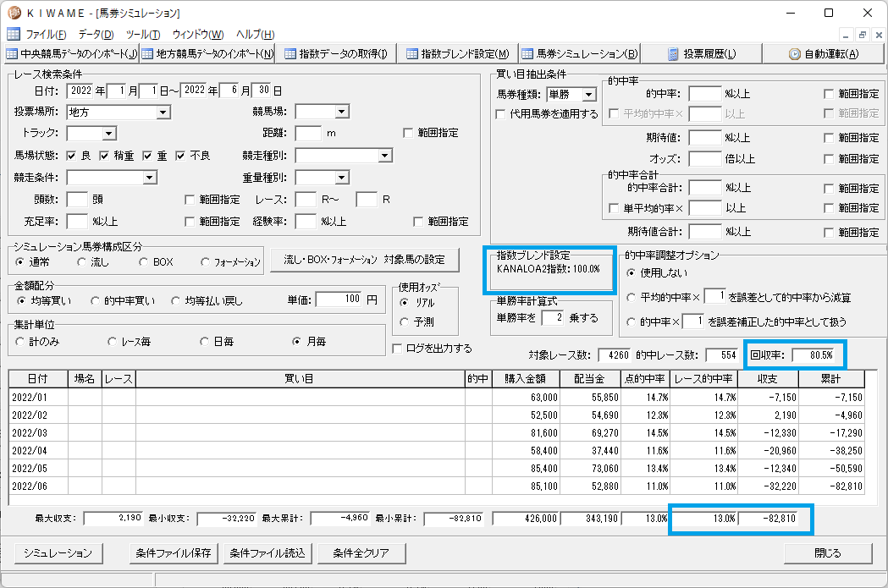Run the シミュレーション button

pyautogui.click(x=58, y=553)
